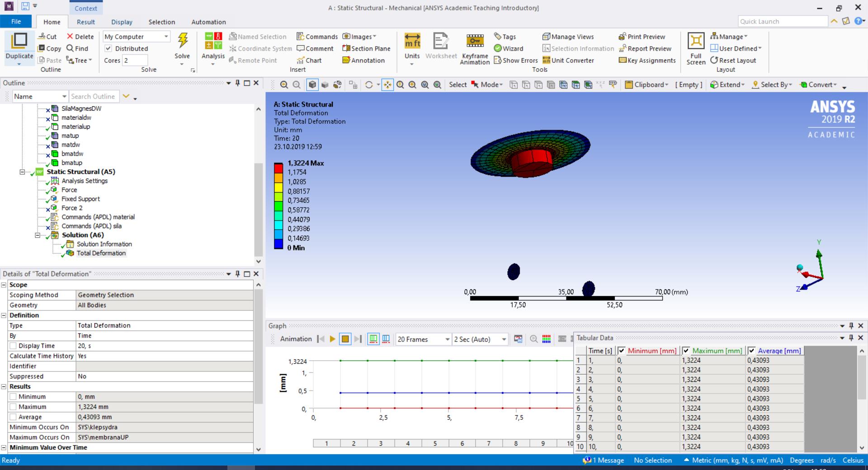868x470 pixels.
Task: Open the outline Name filter dropdown
Action: (x=40, y=96)
